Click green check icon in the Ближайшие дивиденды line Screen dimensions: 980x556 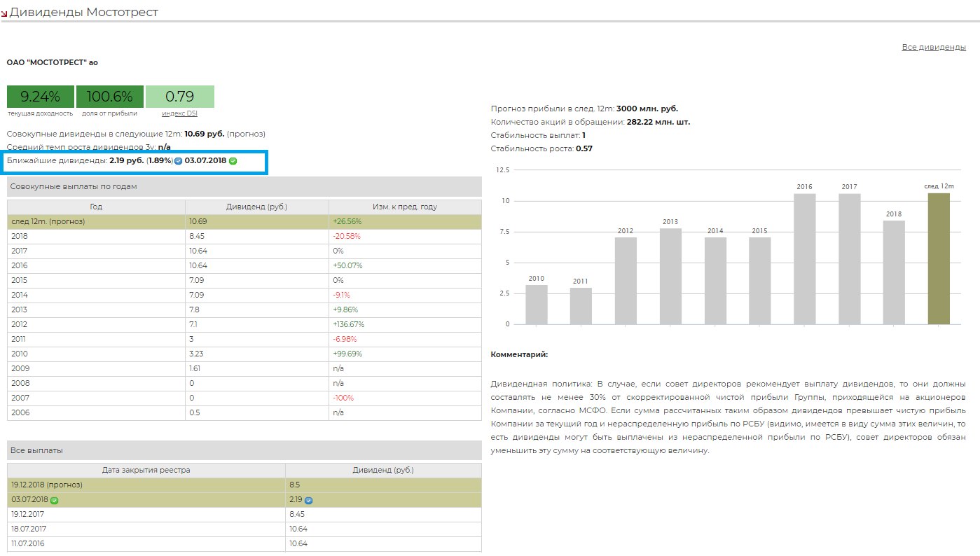[233, 161]
